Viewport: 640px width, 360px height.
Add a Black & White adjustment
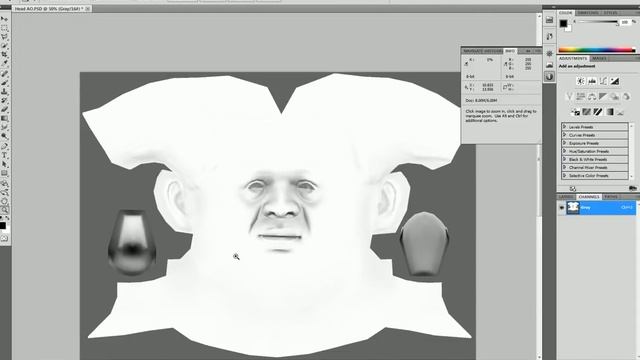click(603, 96)
